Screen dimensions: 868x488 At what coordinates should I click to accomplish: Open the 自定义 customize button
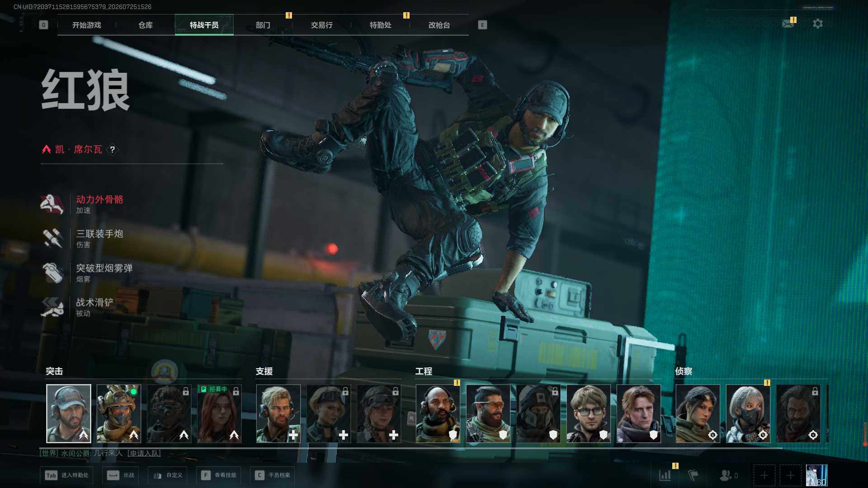pos(167,475)
